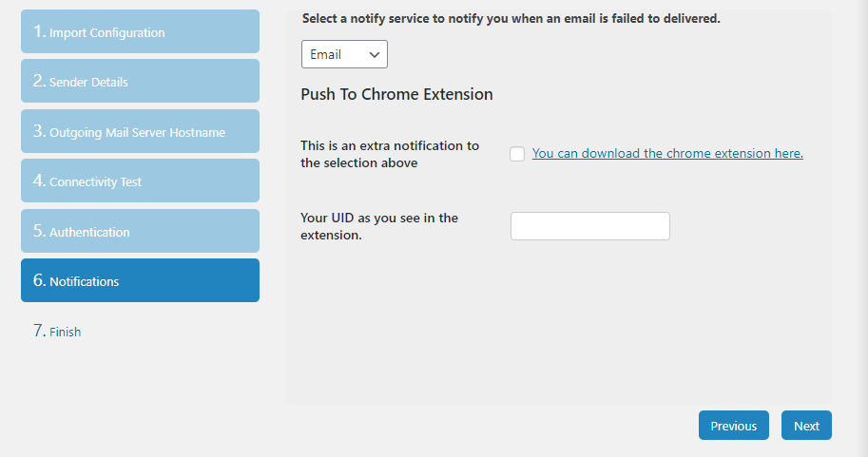868x457 pixels.
Task: Open the chrome extension download link
Action: (667, 153)
